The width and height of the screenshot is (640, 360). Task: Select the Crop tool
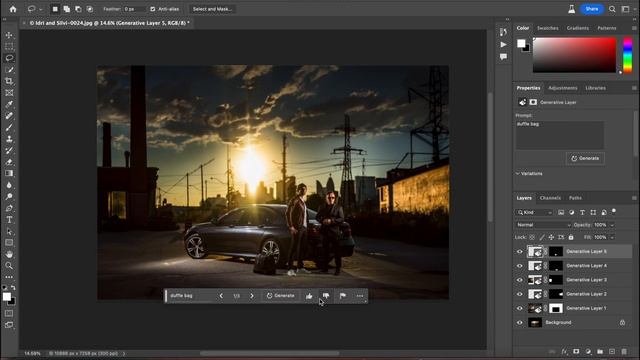pyautogui.click(x=9, y=81)
